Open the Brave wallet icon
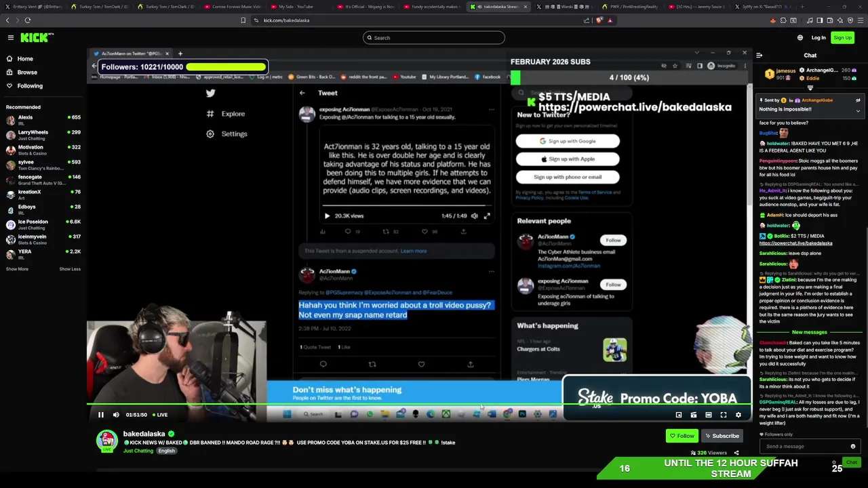This screenshot has width=868, height=488. tap(829, 20)
